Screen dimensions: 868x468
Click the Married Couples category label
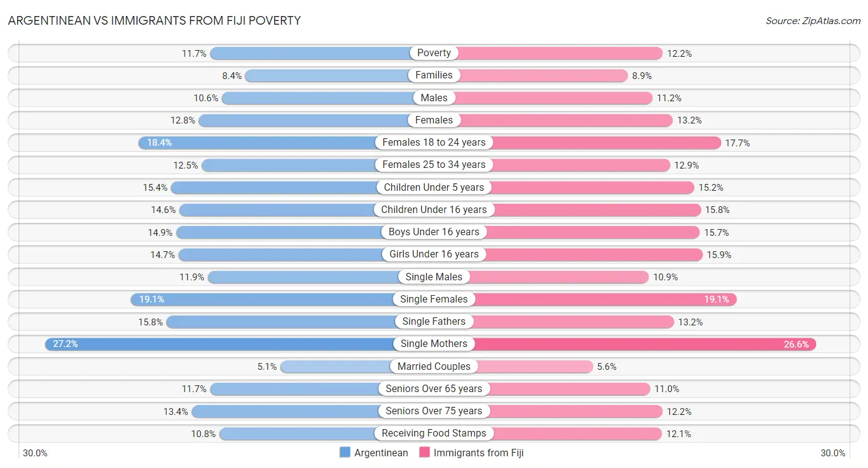pyautogui.click(x=434, y=366)
